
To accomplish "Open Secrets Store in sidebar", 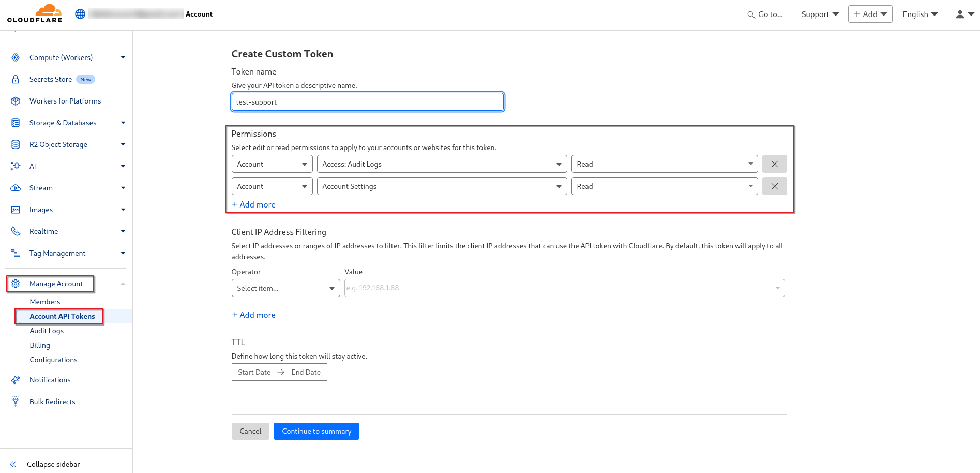I will pyautogui.click(x=51, y=79).
